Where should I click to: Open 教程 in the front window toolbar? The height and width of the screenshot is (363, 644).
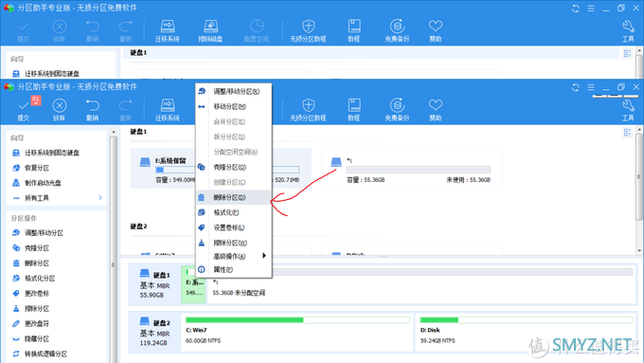coord(354,110)
